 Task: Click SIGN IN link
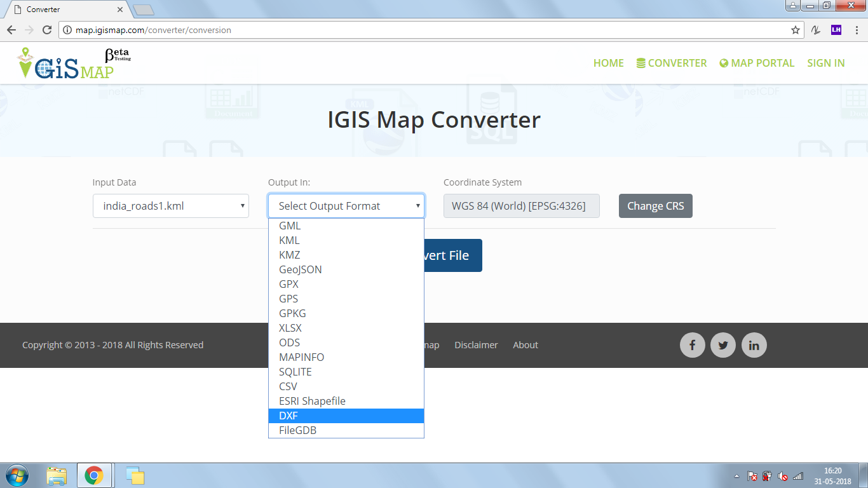(825, 63)
